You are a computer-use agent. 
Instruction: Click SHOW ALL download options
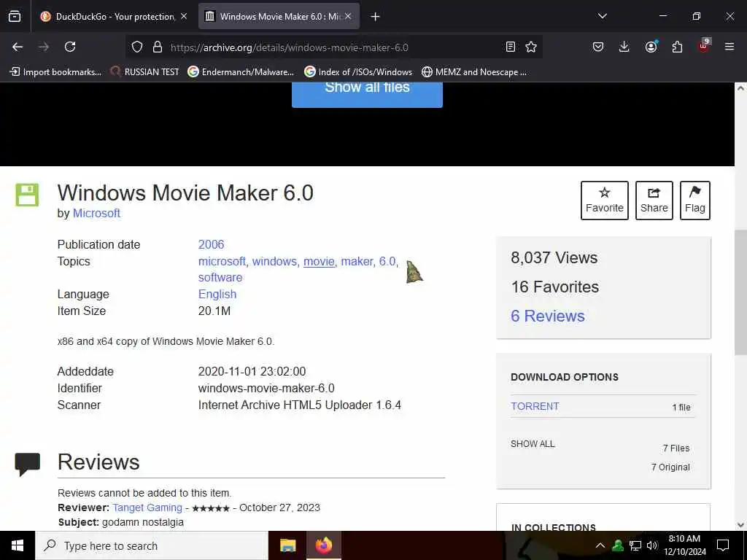tap(533, 444)
